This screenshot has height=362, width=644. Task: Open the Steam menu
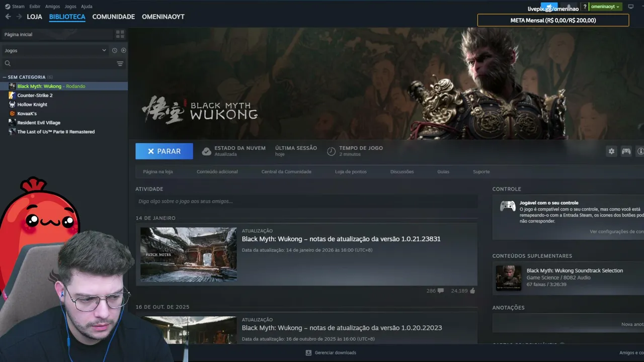click(18, 7)
